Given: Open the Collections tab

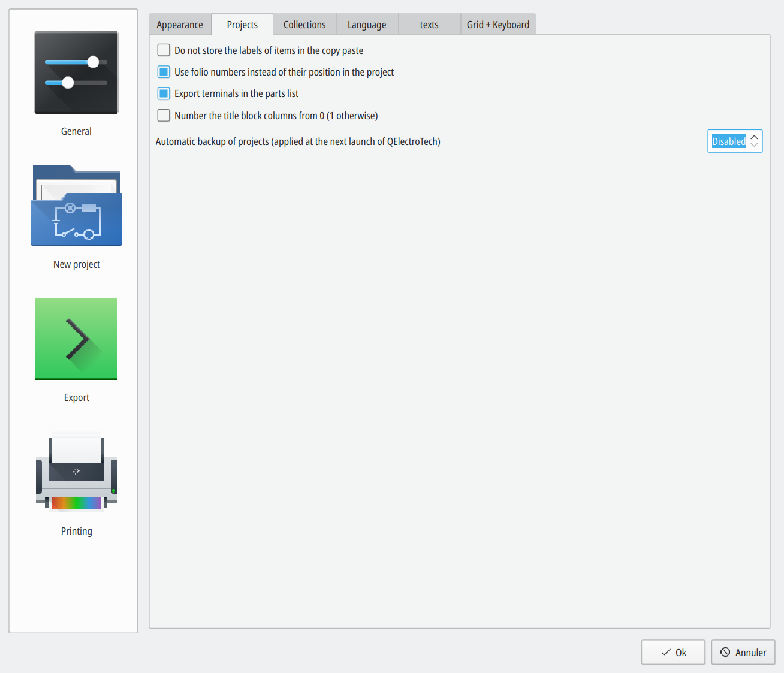Looking at the screenshot, I should (x=304, y=25).
